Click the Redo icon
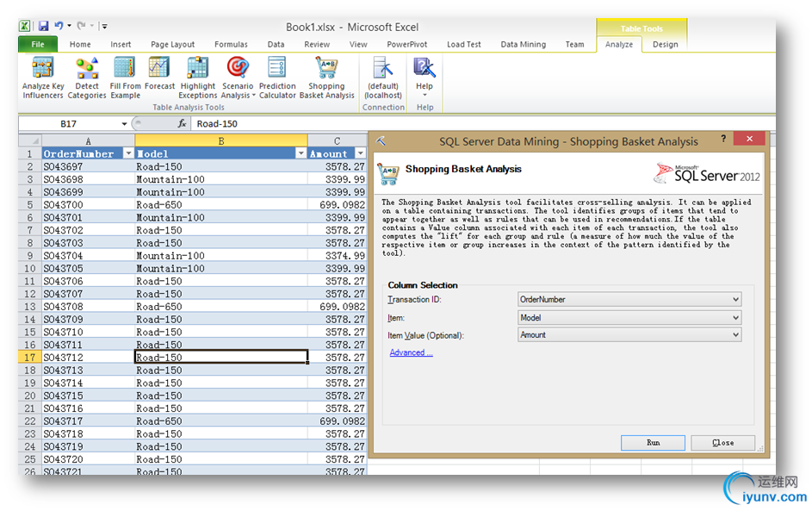This screenshot has width=812, height=511. point(81,26)
